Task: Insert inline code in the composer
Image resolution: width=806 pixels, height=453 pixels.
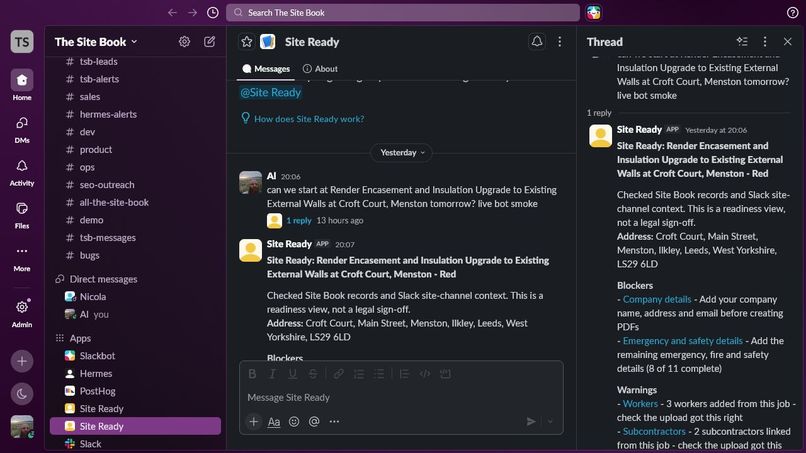Action: (x=425, y=374)
